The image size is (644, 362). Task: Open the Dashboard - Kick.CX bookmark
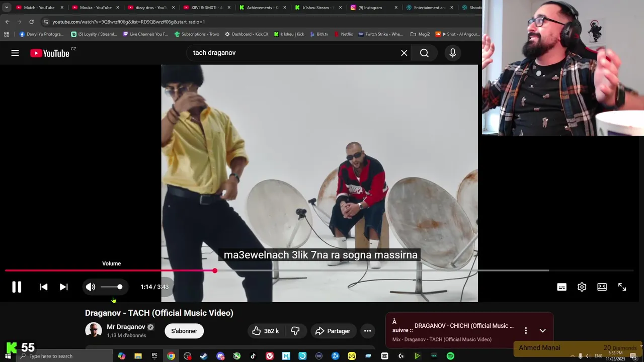[x=247, y=34]
